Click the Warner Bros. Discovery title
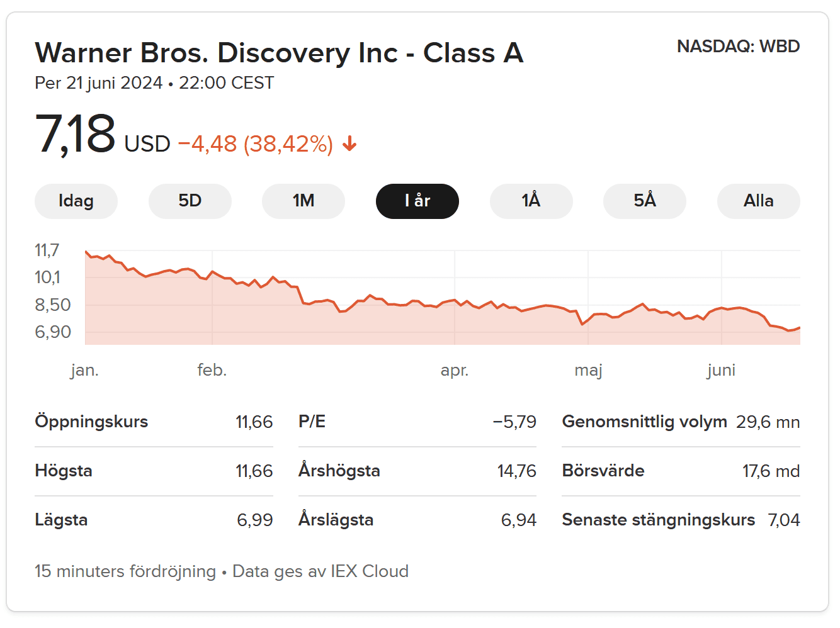This screenshot has height=628, width=840. pos(279,53)
